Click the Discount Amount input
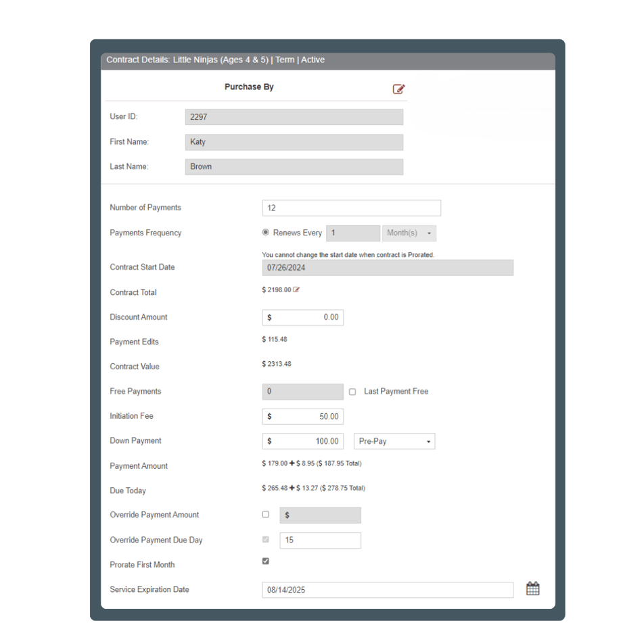644x644 pixels. tap(303, 317)
